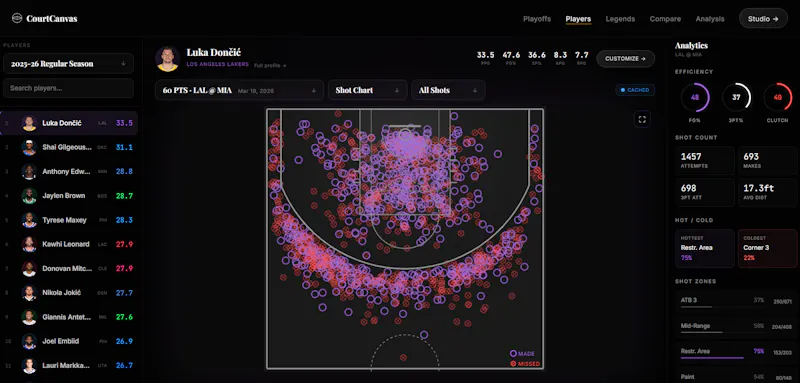Select the Donovan Mitchell row

[69, 268]
